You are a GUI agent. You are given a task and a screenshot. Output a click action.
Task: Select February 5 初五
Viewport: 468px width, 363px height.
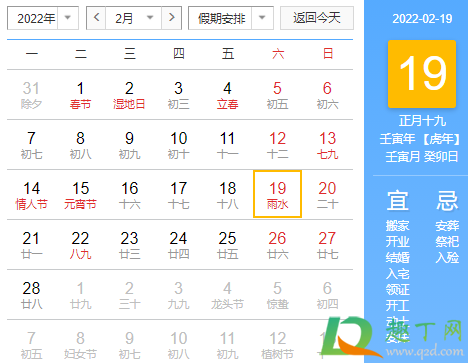click(x=277, y=95)
